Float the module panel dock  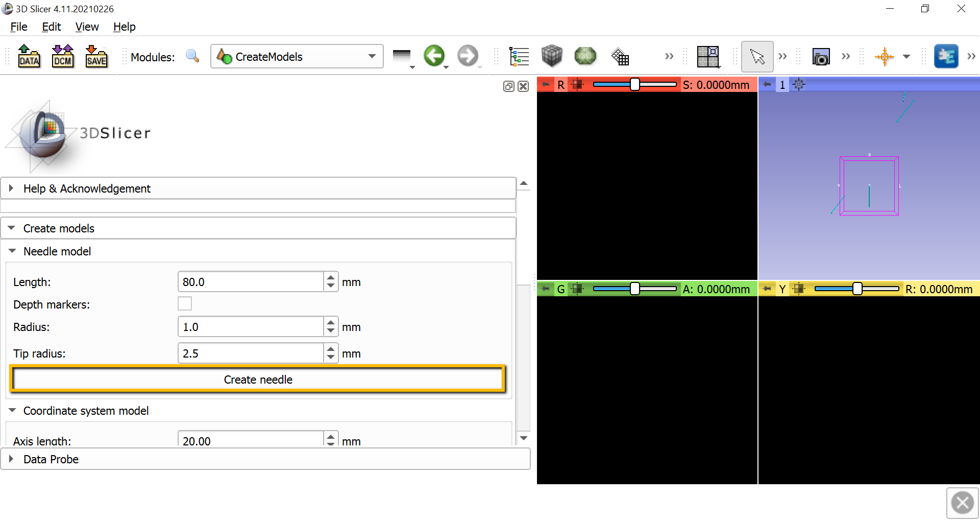coord(508,86)
